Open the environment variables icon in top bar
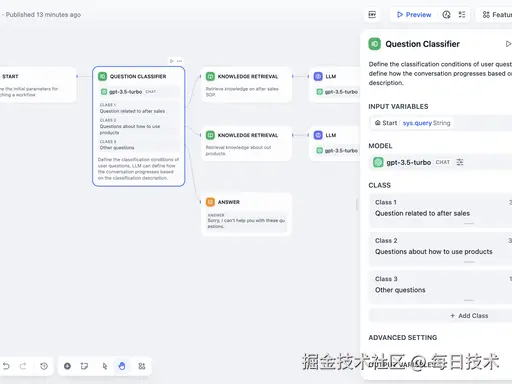 pos(372,15)
